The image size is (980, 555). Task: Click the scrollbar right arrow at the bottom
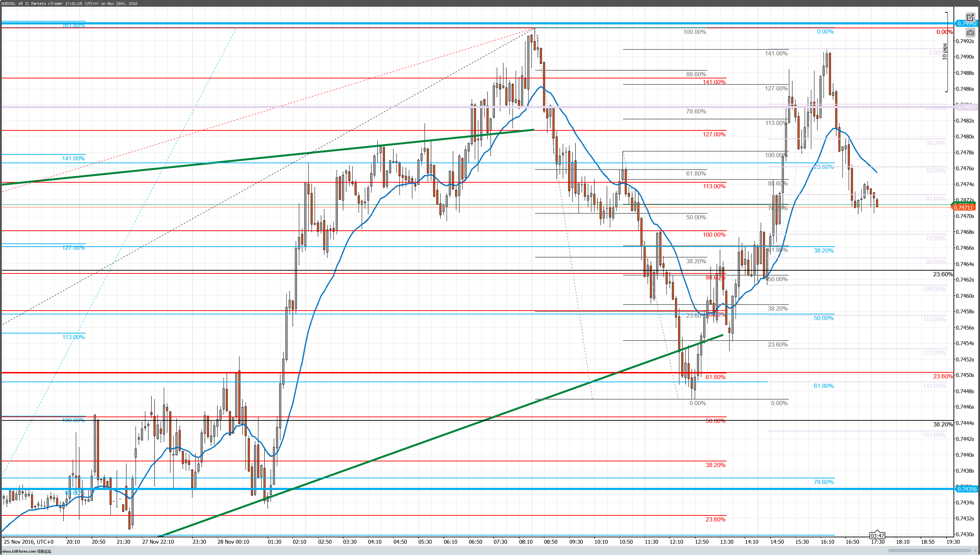[975, 550]
